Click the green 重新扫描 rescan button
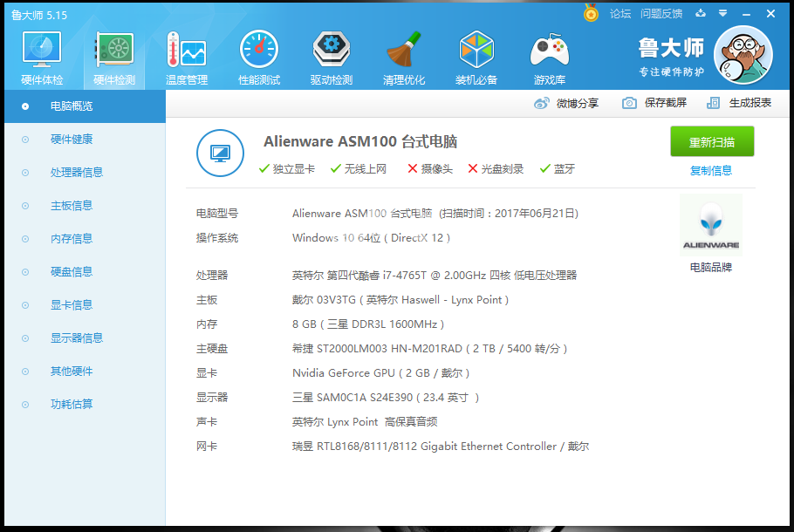794x532 pixels. [711, 142]
